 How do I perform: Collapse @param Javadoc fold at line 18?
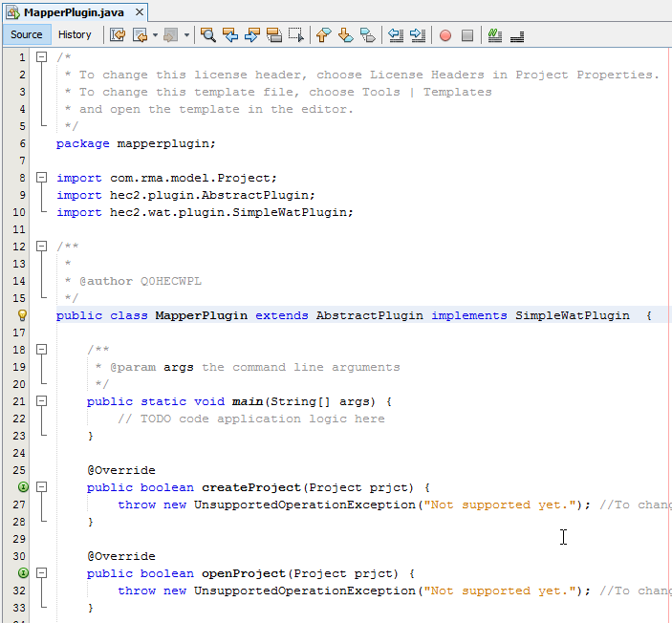pos(41,350)
